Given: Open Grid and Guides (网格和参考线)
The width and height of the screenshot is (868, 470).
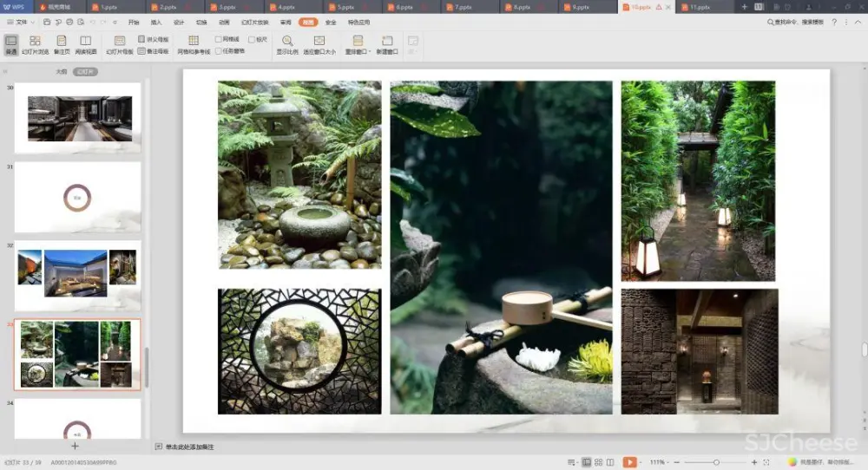Looking at the screenshot, I should click(194, 45).
